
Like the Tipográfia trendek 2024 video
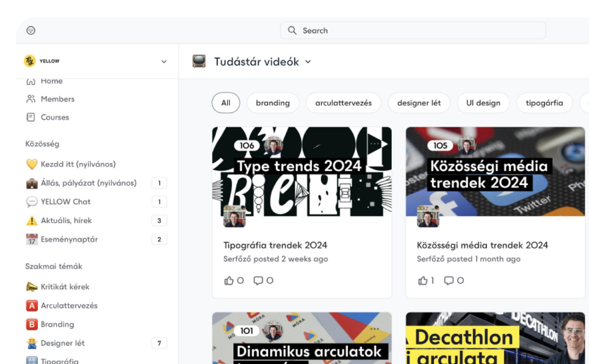tap(229, 281)
